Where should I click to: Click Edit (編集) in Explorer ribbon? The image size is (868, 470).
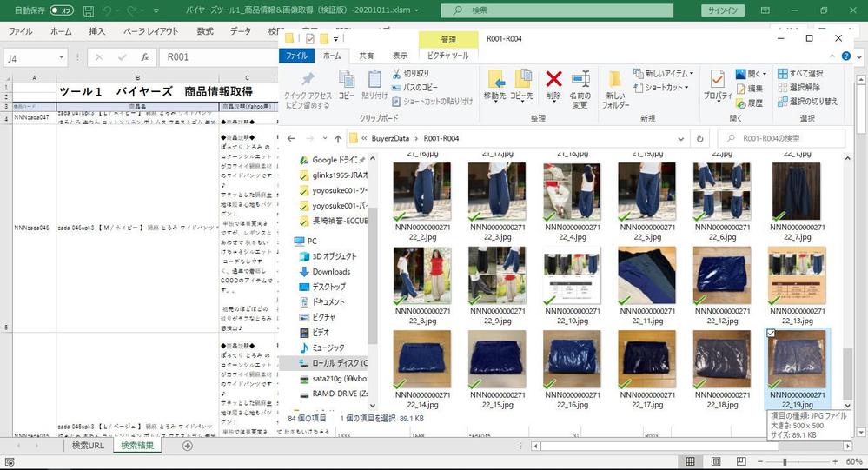click(x=750, y=88)
